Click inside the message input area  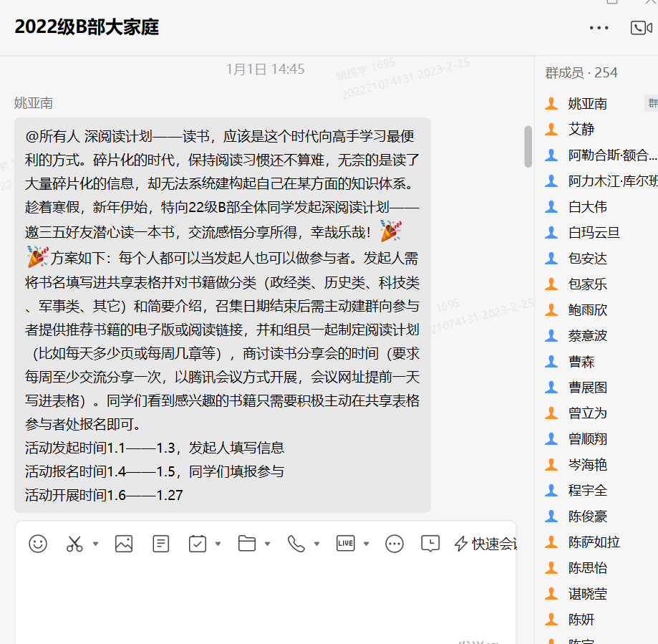click(x=265, y=602)
